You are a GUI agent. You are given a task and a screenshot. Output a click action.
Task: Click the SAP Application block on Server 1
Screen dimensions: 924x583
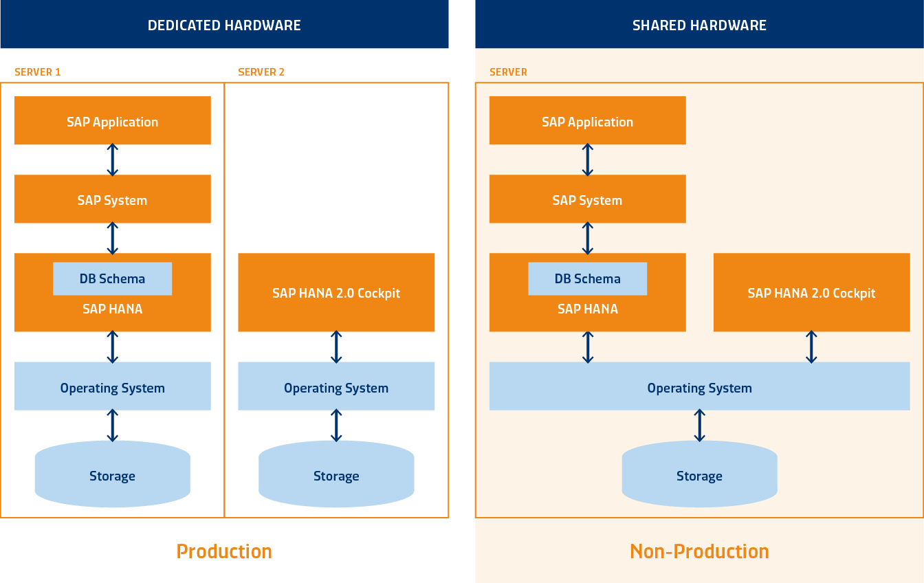click(112, 121)
